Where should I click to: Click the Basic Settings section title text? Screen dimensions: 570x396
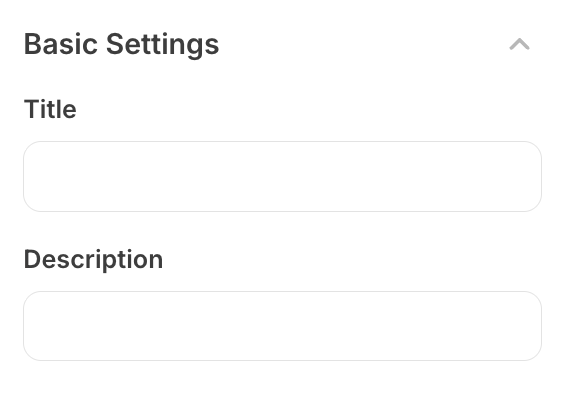click(121, 45)
